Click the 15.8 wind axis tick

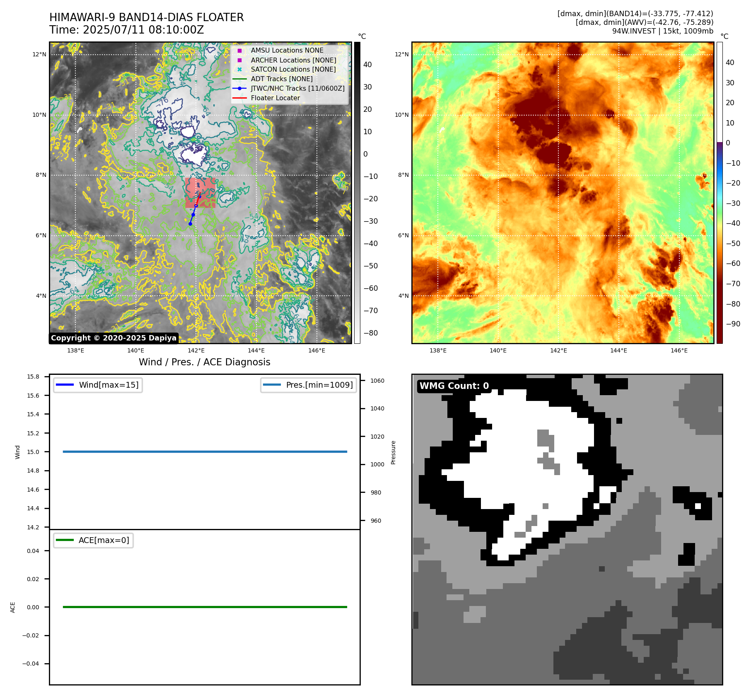[x=33, y=377]
